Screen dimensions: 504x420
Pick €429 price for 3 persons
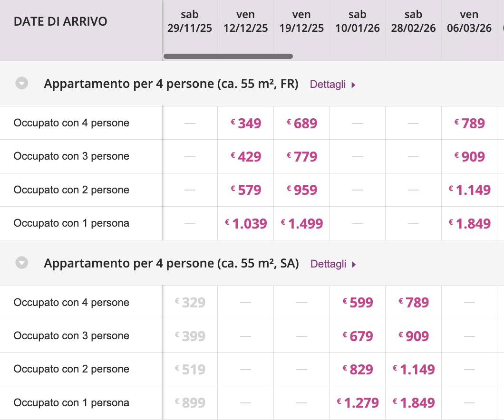coord(246,157)
